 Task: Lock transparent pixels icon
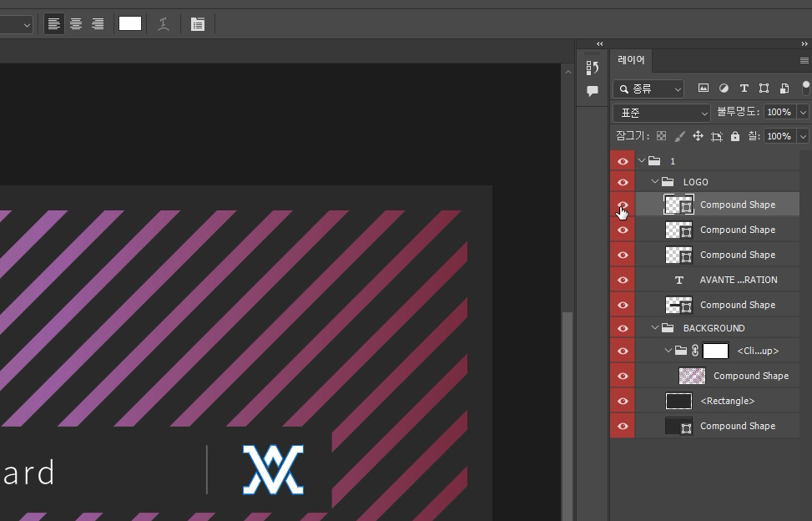point(661,136)
